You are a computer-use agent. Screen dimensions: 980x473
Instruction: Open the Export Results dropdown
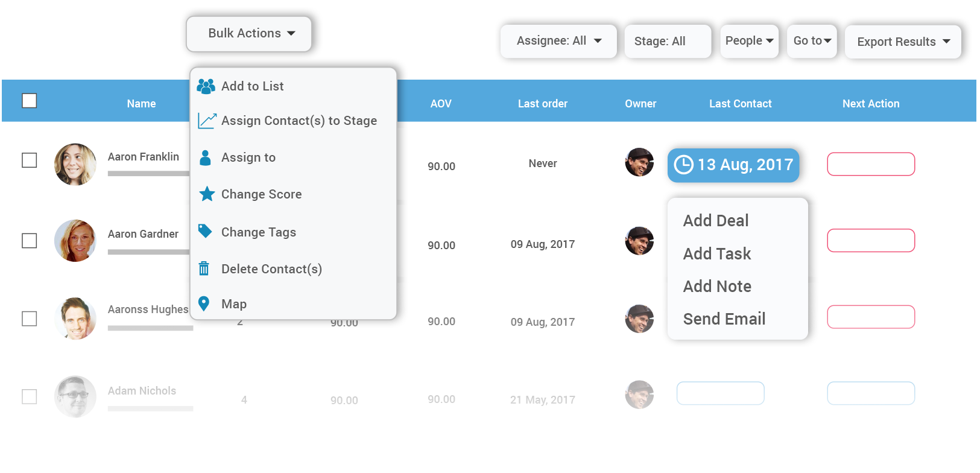point(903,42)
